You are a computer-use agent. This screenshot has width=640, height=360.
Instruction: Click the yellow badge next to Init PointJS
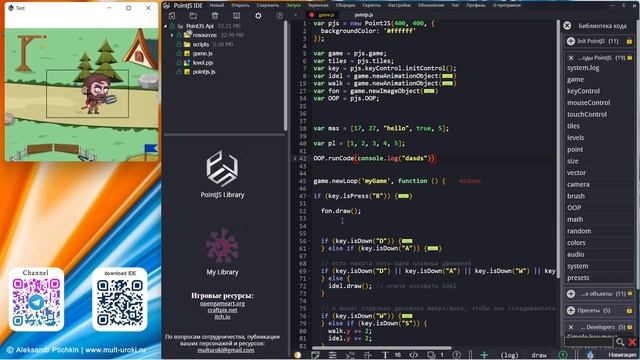[629, 41]
